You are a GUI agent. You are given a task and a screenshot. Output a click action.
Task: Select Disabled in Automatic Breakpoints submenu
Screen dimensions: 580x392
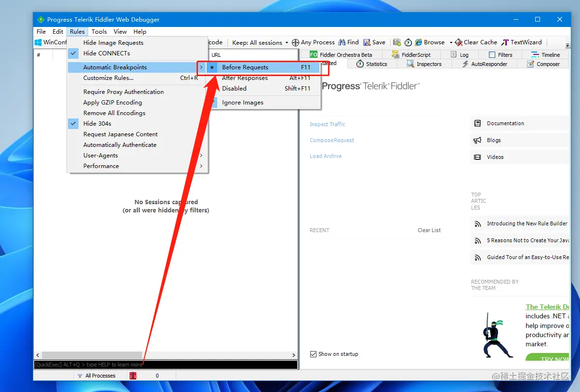tap(264, 89)
